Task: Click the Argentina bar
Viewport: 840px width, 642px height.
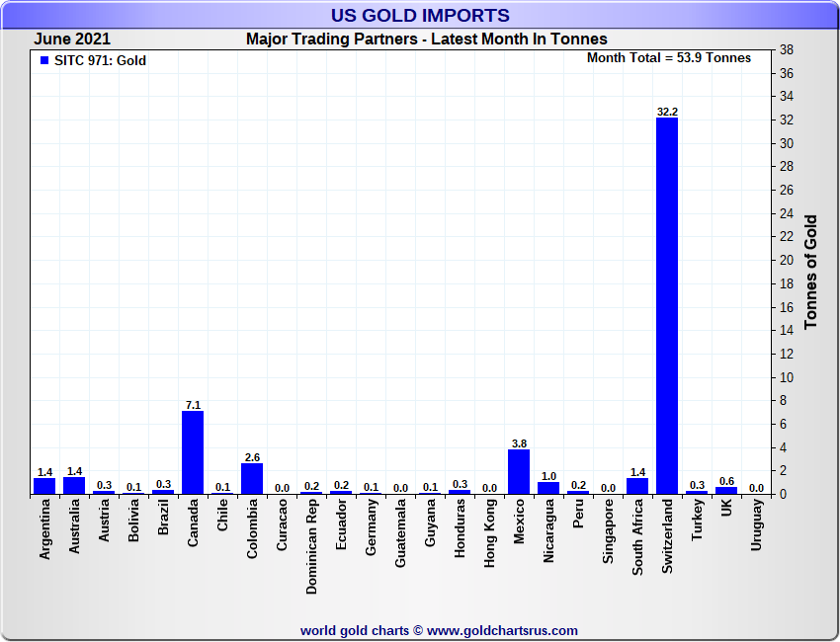Action: click(x=44, y=486)
